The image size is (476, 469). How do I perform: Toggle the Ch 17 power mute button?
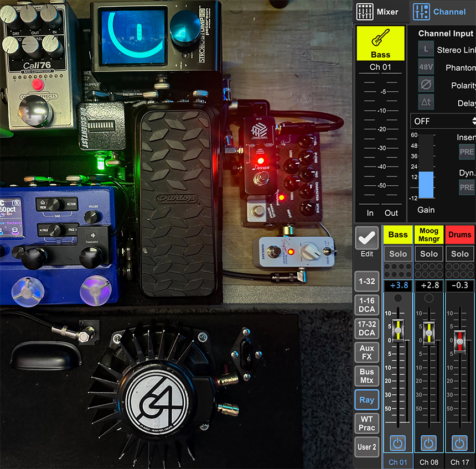[x=459, y=443]
